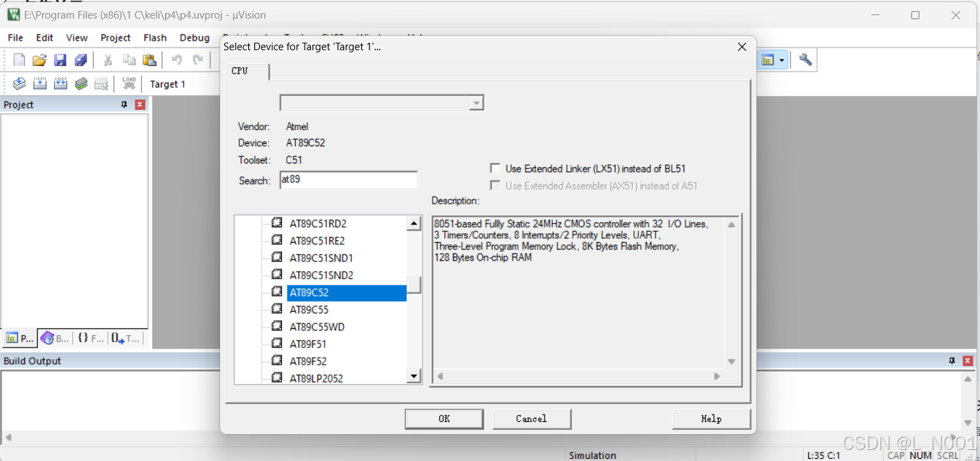The width and height of the screenshot is (980, 461).
Task: Click the Batch Build stacked layers icon
Action: tap(81, 84)
